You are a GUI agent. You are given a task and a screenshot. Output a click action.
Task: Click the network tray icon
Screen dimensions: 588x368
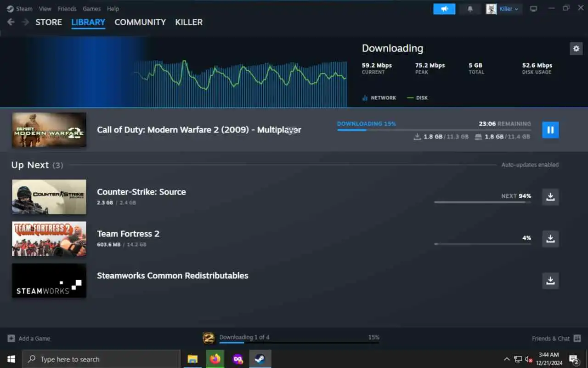coord(518,359)
